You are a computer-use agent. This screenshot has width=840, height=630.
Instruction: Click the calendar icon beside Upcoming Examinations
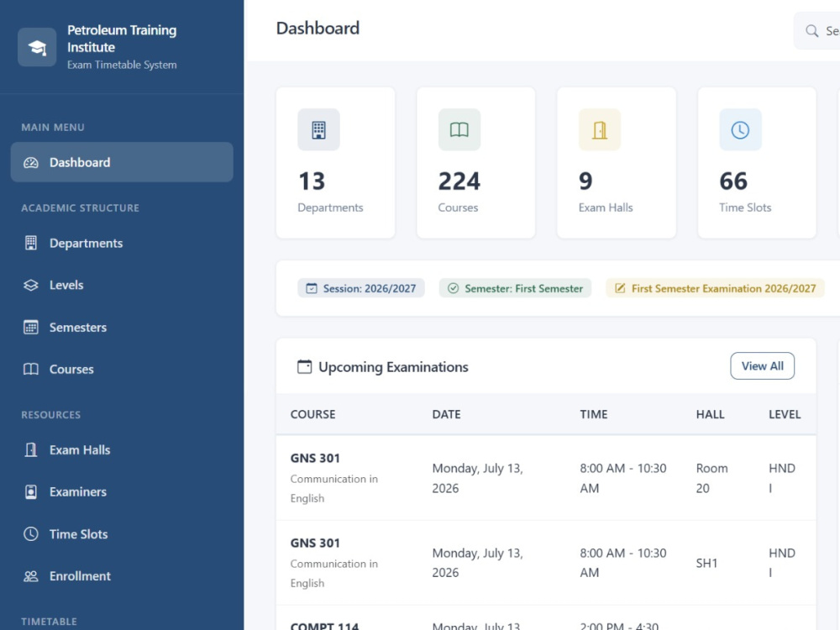304,367
